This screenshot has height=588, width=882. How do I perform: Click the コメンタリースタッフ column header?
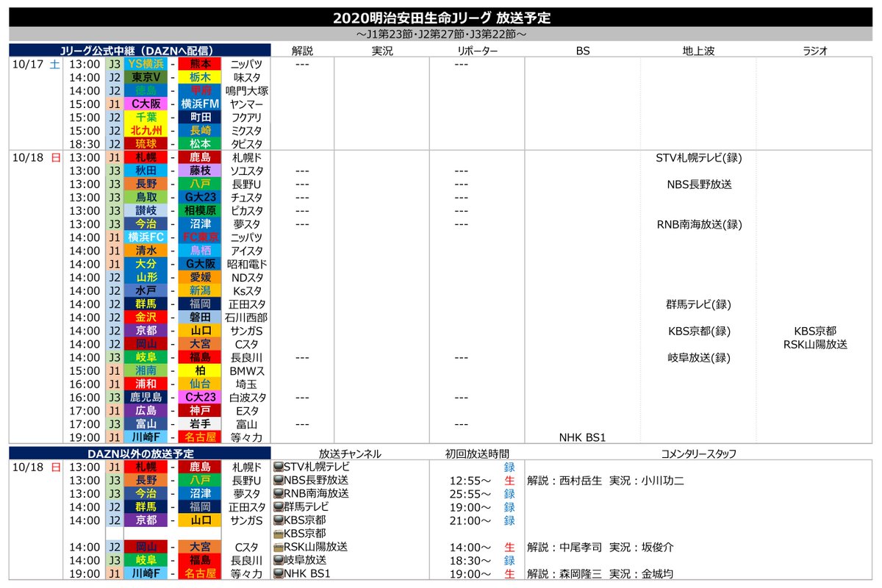click(698, 454)
